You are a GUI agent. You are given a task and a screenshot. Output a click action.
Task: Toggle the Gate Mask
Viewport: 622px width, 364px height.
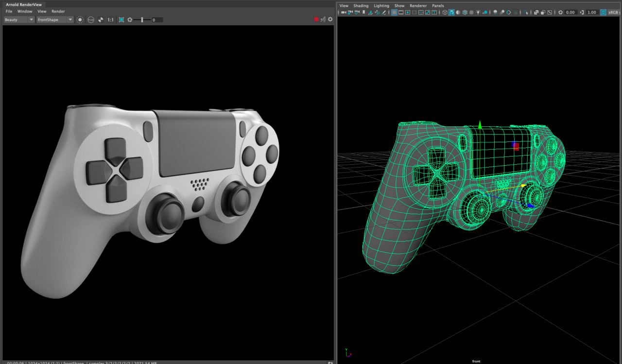[414, 12]
